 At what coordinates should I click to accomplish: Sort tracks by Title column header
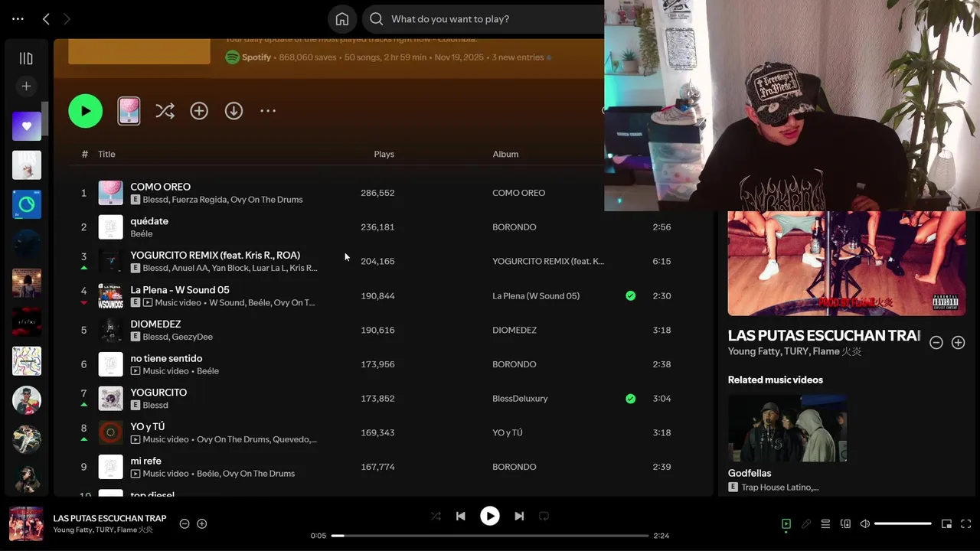pos(106,154)
